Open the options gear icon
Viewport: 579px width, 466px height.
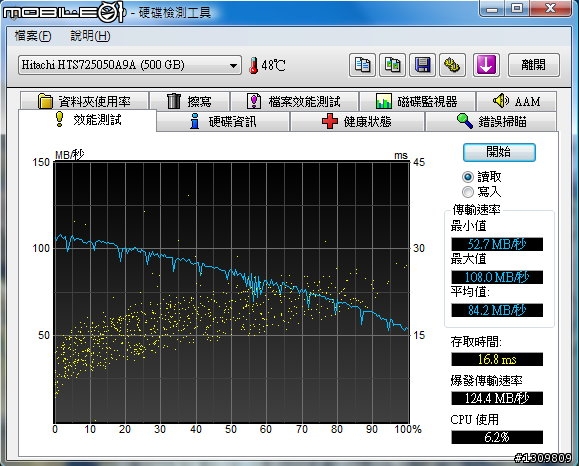[x=452, y=65]
